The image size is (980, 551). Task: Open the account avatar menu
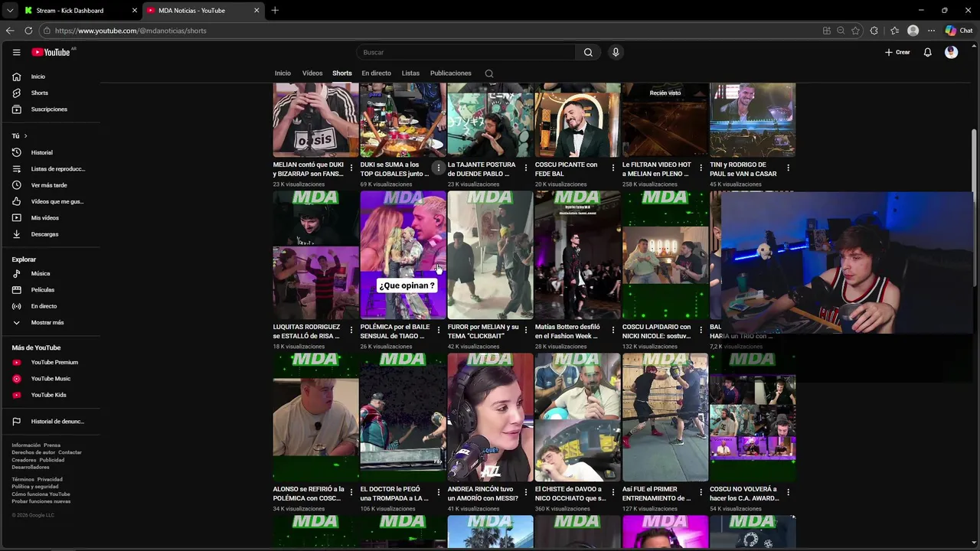951,52
